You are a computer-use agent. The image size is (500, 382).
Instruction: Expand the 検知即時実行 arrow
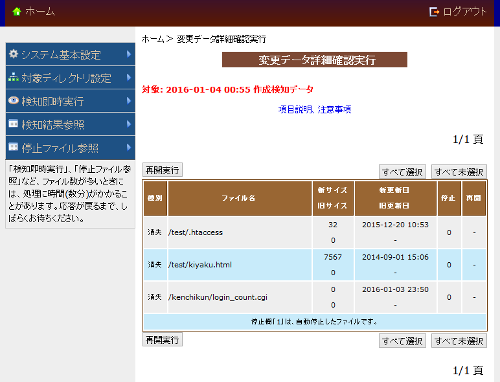coord(129,101)
